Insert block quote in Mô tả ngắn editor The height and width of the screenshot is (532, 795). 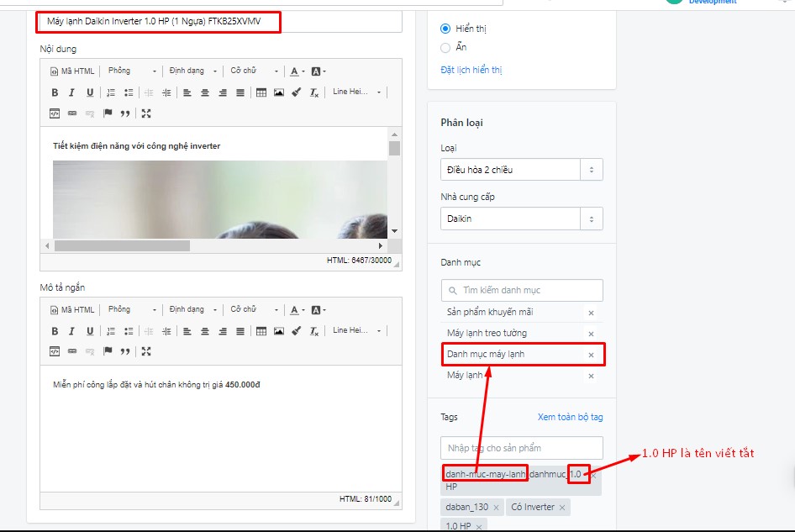coord(125,351)
